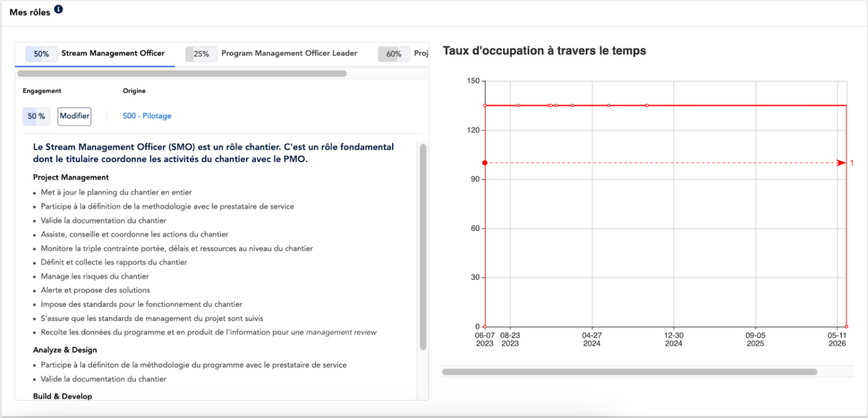Screen dimensions: 868x418
Task: Switch to the Program Management Officer Leader tab
Action: (x=289, y=53)
